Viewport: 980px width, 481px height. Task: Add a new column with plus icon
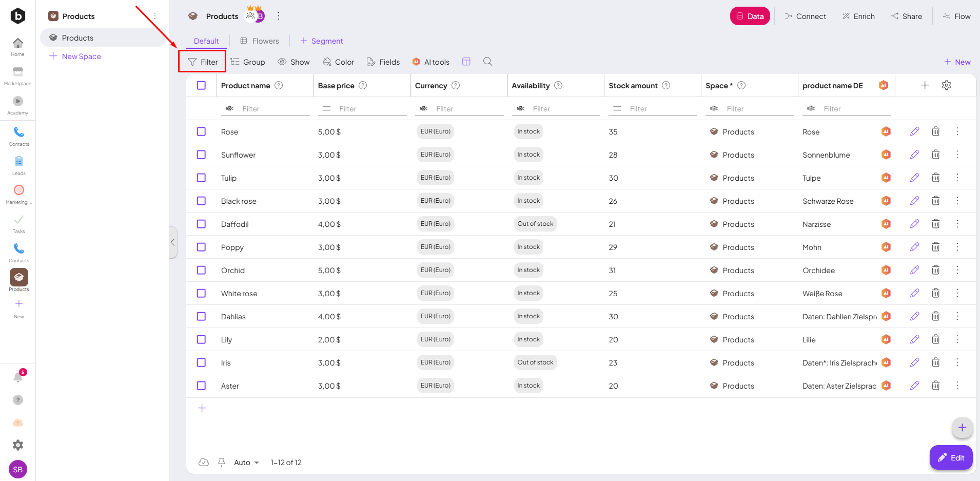(x=925, y=85)
